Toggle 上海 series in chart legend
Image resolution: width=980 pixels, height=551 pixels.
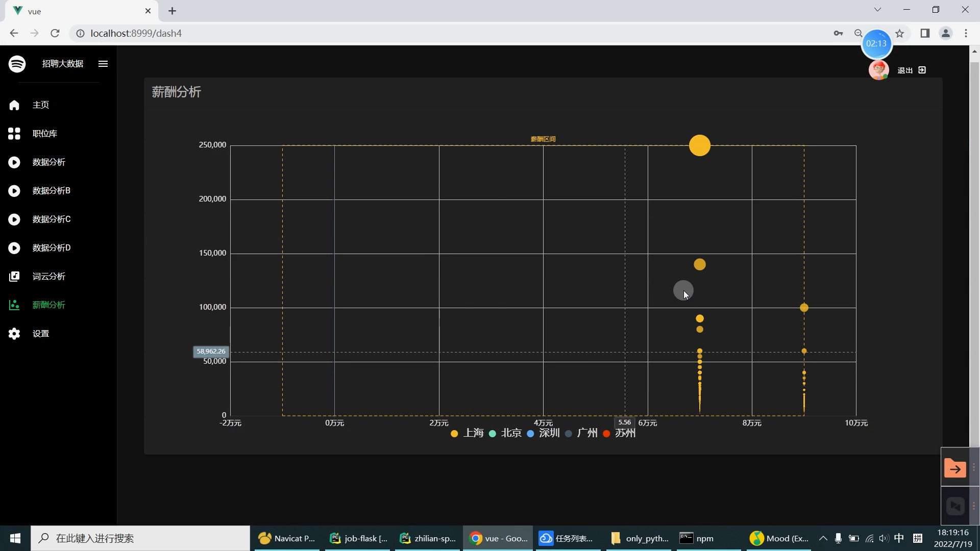(x=467, y=433)
